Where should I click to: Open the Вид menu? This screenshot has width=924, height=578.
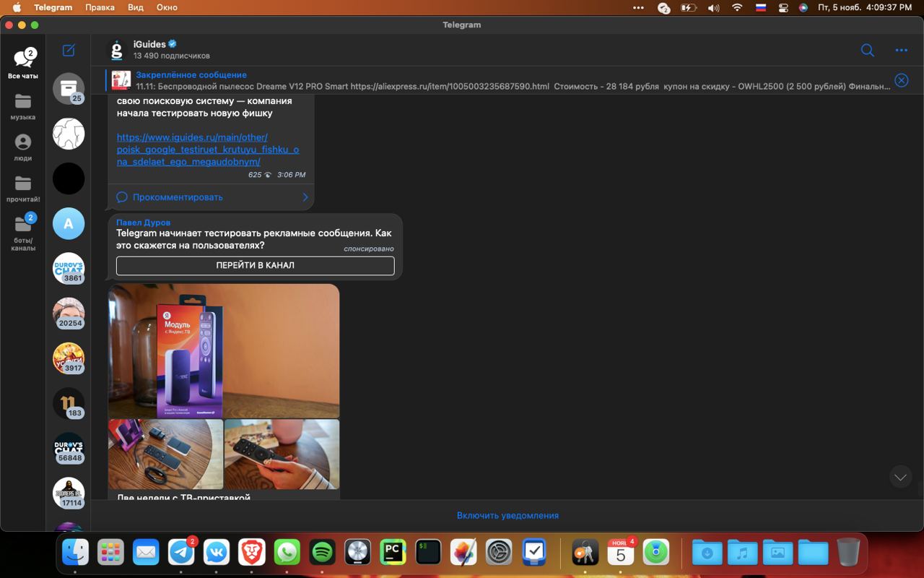click(136, 7)
